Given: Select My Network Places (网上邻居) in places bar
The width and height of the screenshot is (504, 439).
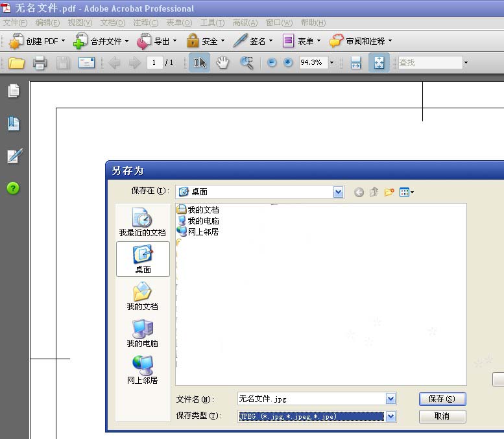Looking at the screenshot, I should pos(143,370).
